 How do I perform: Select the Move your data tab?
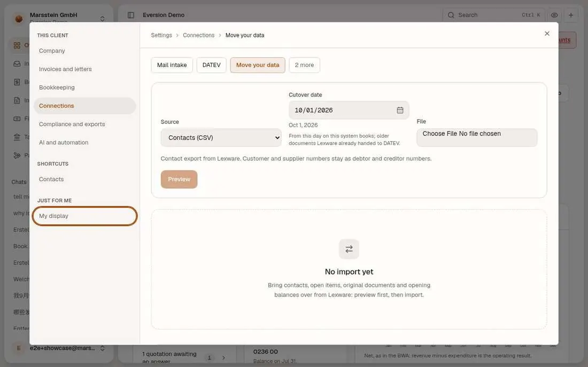pyautogui.click(x=258, y=65)
